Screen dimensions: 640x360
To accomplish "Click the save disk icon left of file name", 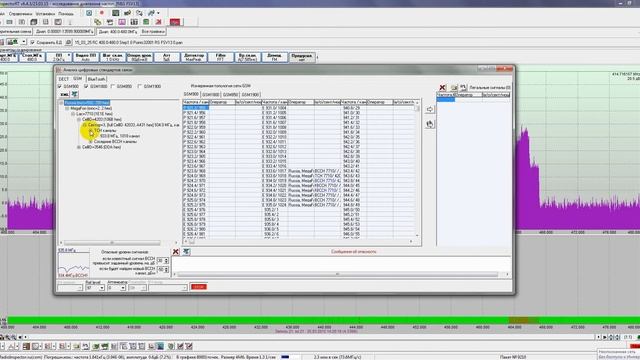I will coord(69,42).
